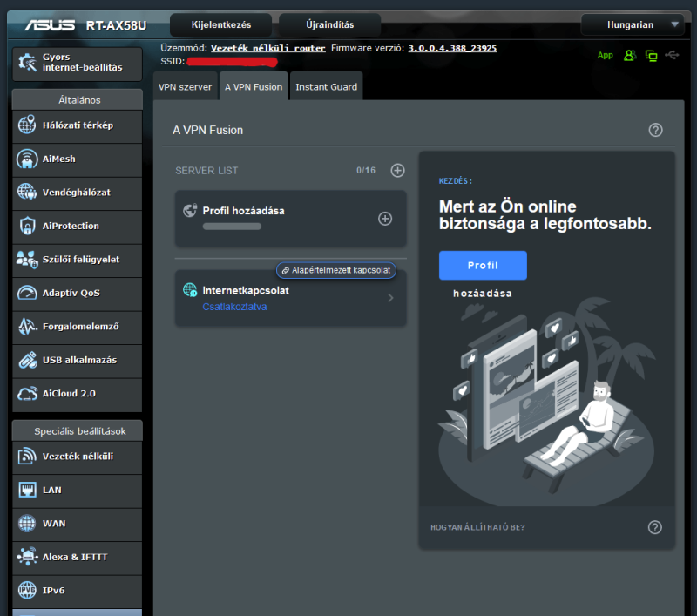Image resolution: width=697 pixels, height=616 pixels.
Task: Click plus icon in Profil hozáadása card
Action: [385, 219]
